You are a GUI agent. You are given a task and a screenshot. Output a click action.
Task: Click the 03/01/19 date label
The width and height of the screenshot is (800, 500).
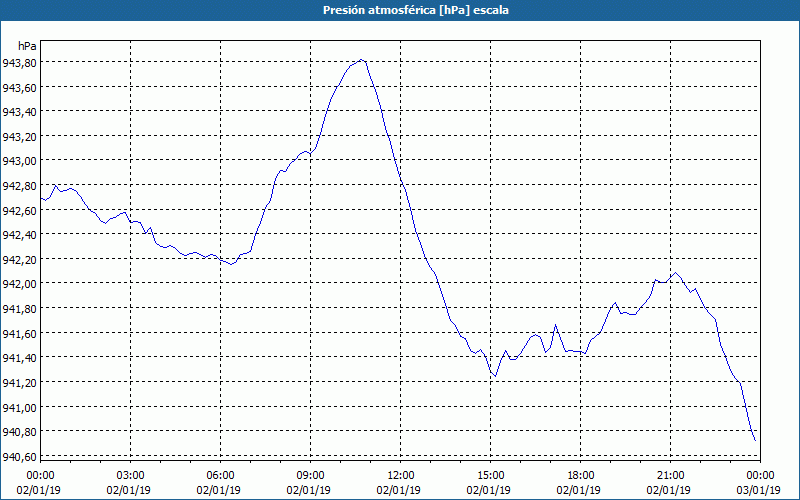pyautogui.click(x=759, y=490)
